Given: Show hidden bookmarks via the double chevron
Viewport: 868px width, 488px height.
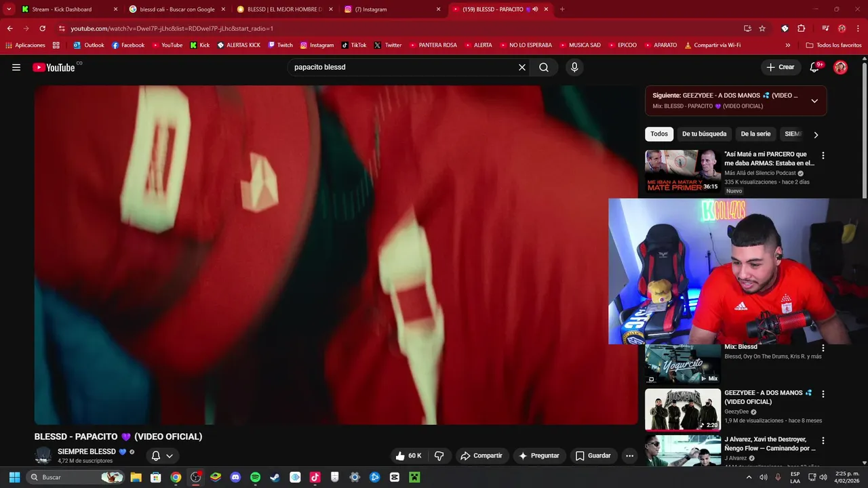Looking at the screenshot, I should pyautogui.click(x=787, y=45).
